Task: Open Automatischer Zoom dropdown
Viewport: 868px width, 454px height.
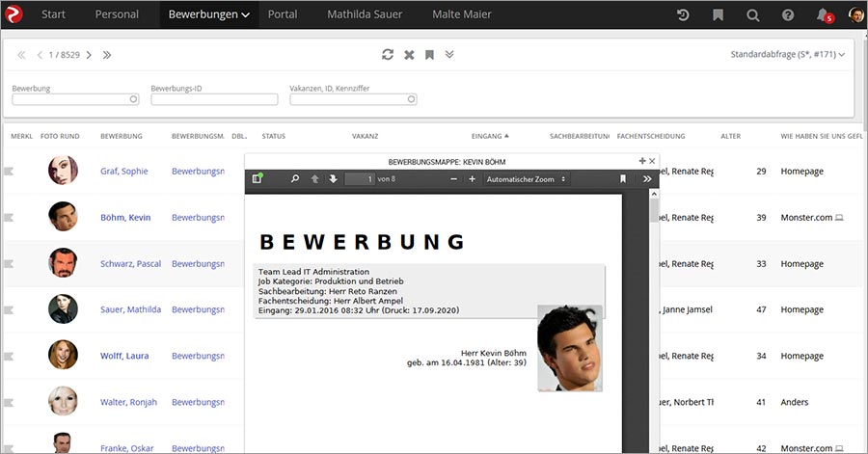Action: click(526, 178)
